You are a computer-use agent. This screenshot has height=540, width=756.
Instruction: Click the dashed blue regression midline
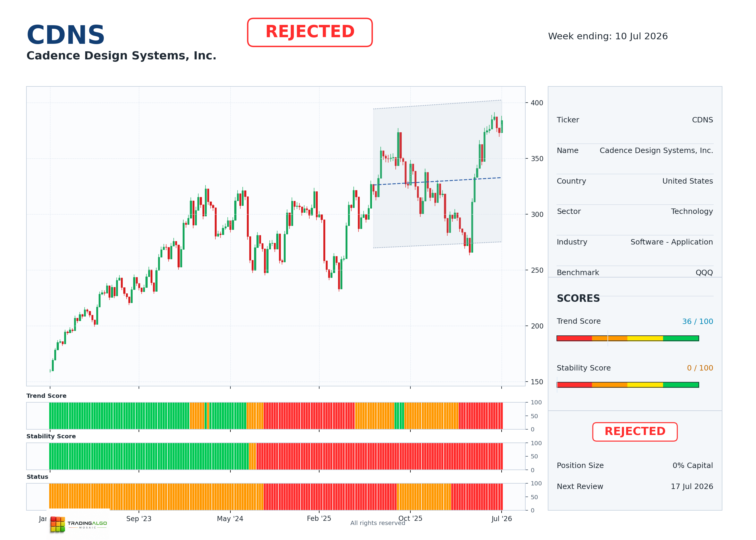437,181
